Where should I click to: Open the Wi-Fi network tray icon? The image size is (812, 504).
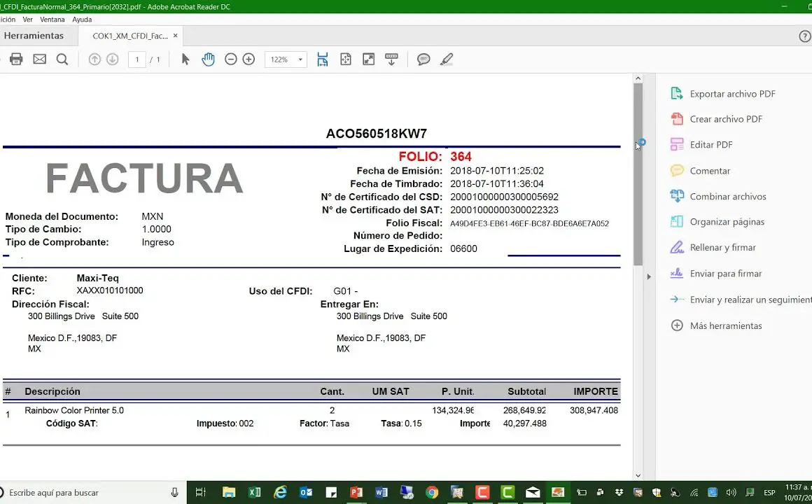click(x=694, y=493)
